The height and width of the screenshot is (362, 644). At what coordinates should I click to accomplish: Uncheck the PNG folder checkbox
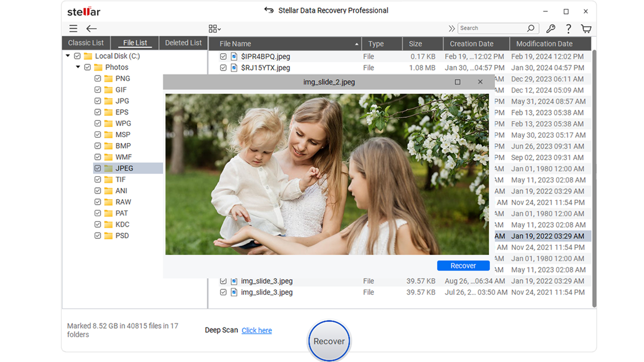point(98,78)
